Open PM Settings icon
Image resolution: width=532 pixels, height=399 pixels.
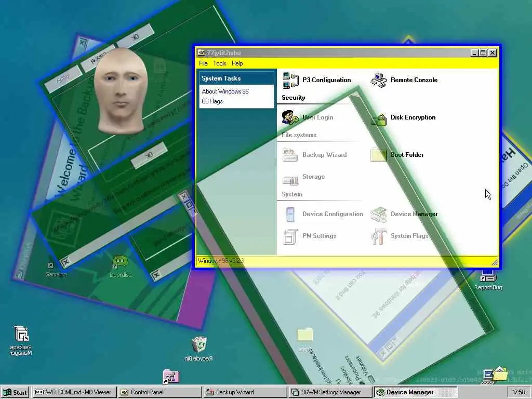[x=290, y=236]
